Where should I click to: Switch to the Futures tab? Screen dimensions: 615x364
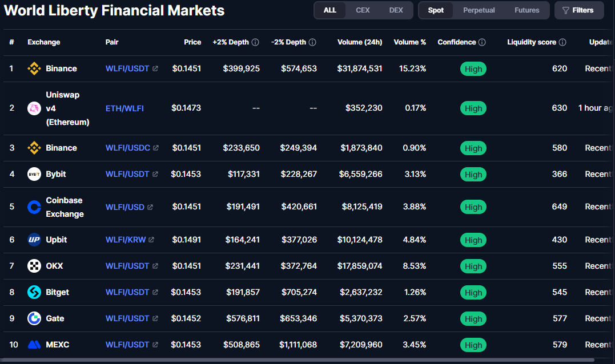[x=526, y=10]
